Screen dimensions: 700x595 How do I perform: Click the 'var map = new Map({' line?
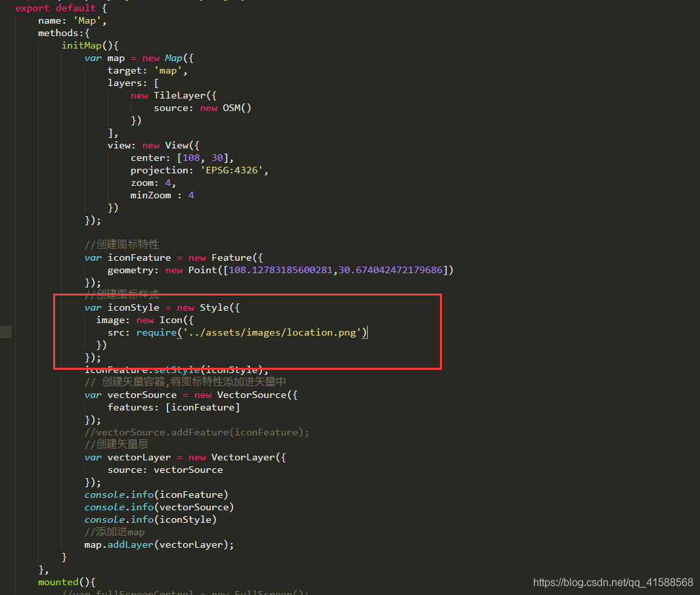[139, 58]
